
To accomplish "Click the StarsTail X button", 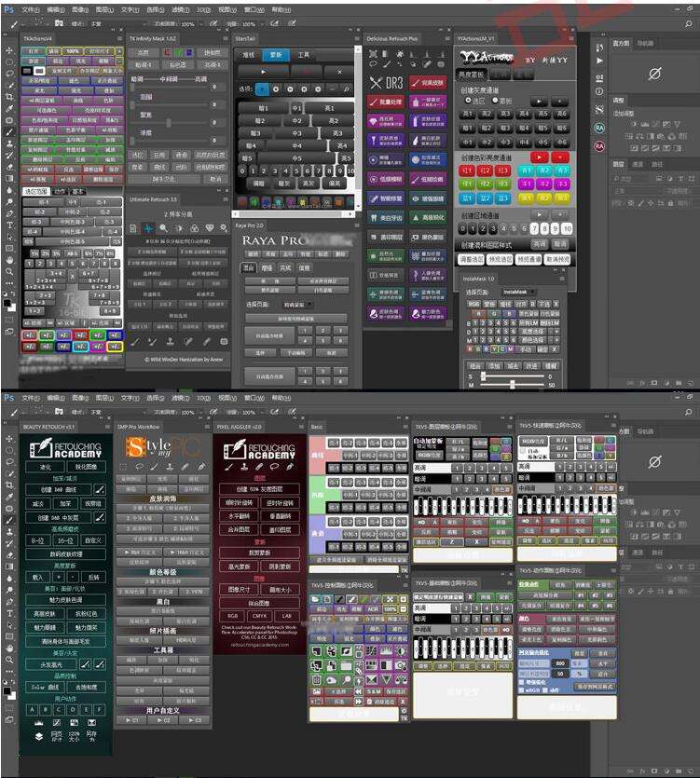I will click(x=339, y=72).
